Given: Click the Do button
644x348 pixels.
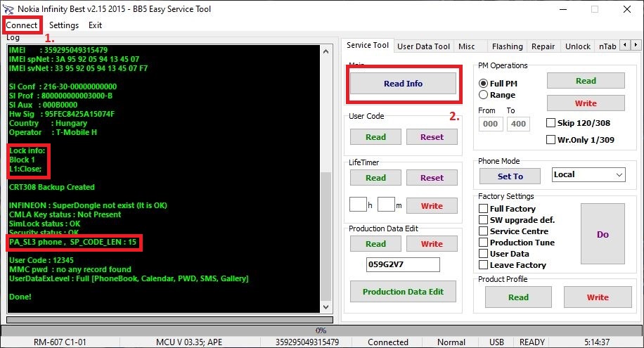Looking at the screenshot, I should coord(603,234).
